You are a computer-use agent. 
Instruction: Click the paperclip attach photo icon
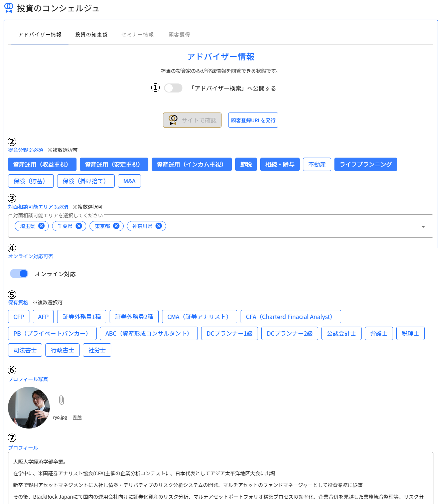click(x=62, y=400)
